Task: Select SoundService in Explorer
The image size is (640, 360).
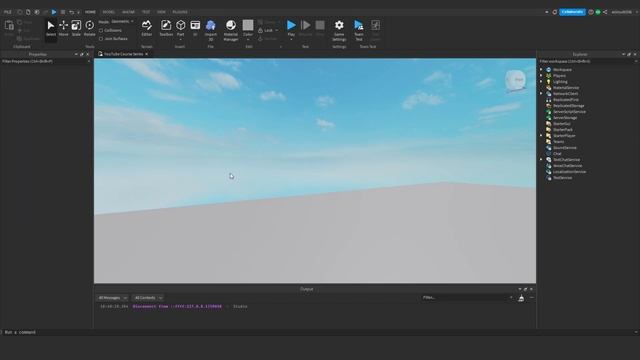Action: [x=565, y=148]
